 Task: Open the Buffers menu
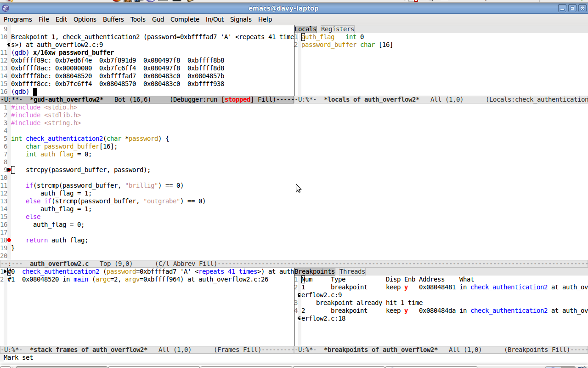tap(113, 19)
